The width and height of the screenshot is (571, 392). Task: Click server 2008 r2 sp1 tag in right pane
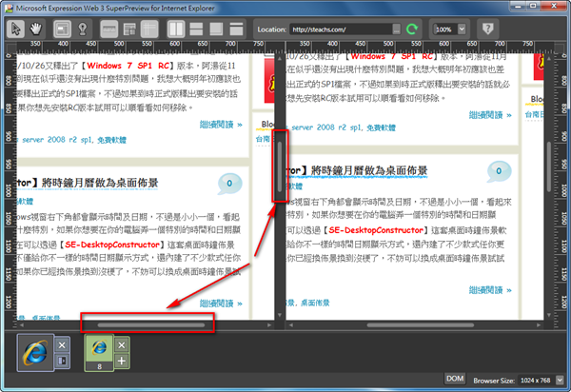[x=326, y=127]
